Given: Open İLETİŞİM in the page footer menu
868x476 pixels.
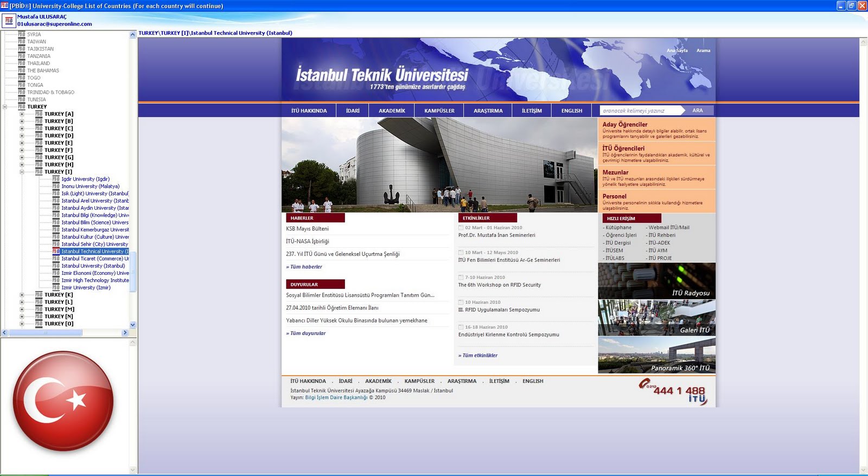Looking at the screenshot, I should click(499, 381).
